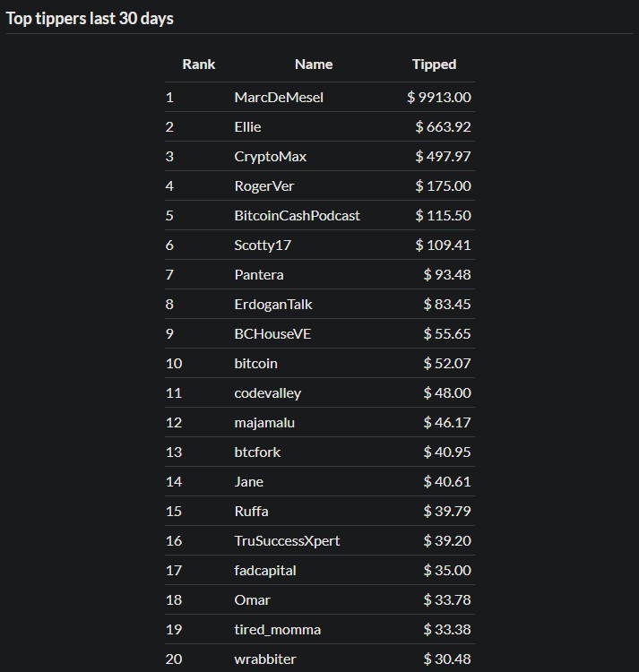Select the bitcoin user at rank 10
Screen dimensions: 639x672
[255, 364]
